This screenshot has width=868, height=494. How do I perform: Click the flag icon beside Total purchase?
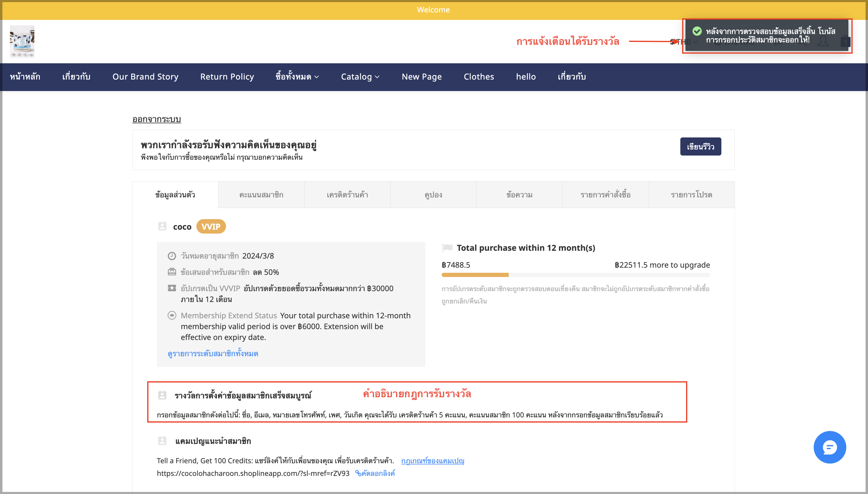click(x=447, y=248)
